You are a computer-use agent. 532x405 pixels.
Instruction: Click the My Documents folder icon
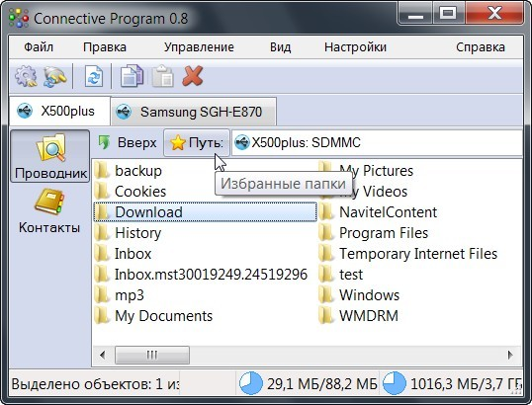tap(102, 315)
